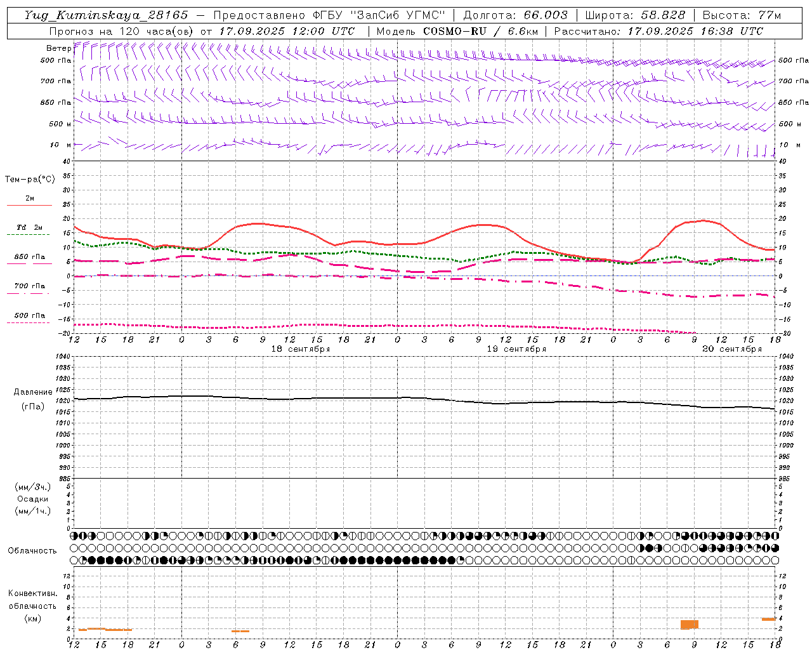Select the Td 2м dew point legend entry
812x650 pixels.
coord(29,227)
